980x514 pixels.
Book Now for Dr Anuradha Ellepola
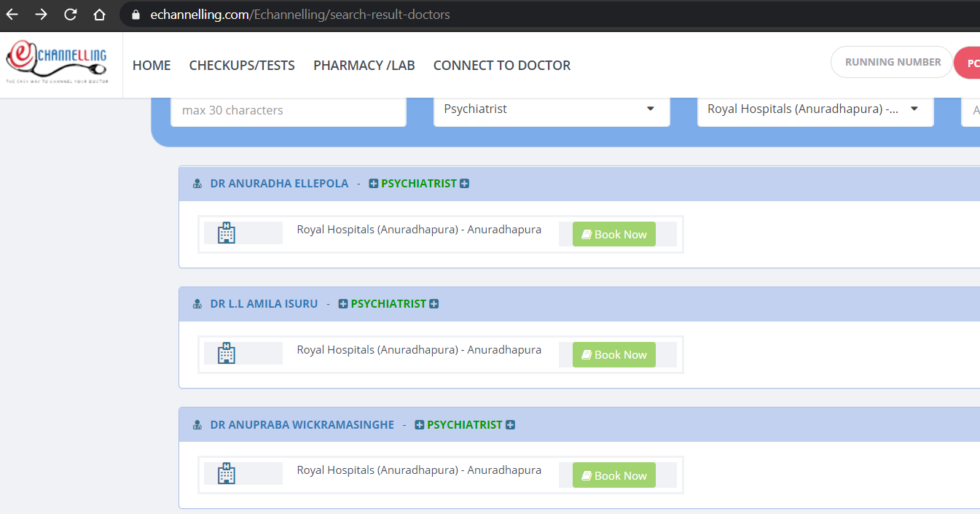click(614, 234)
